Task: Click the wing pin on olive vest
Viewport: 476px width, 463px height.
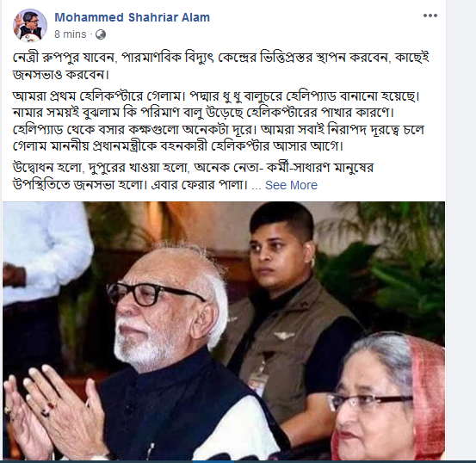Action: coord(283,335)
